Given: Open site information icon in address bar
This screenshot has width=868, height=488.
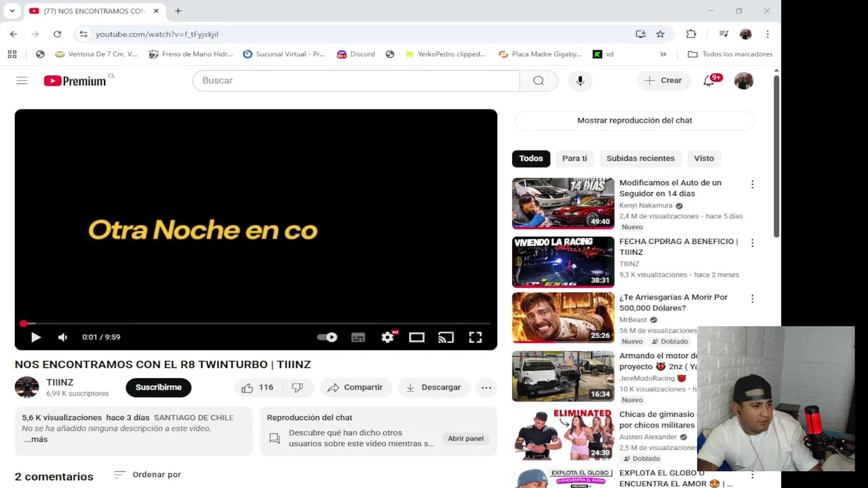Looking at the screenshot, I should click(x=83, y=34).
